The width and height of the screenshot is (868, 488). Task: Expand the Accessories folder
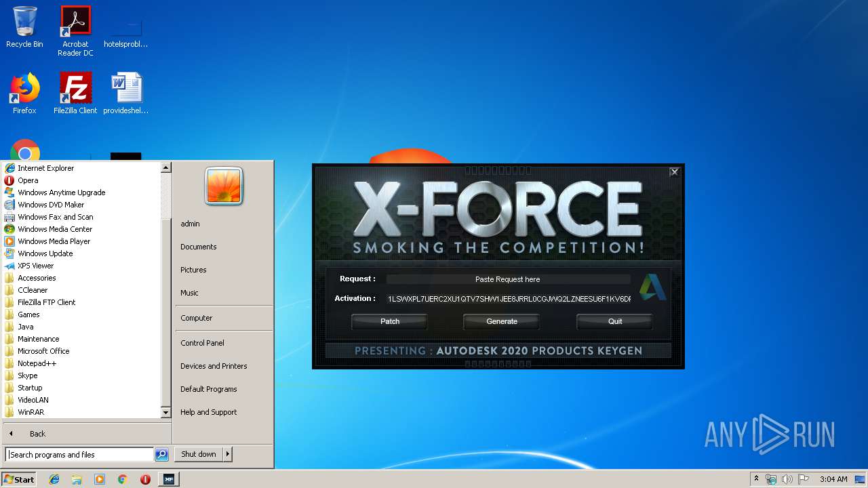[37, 278]
